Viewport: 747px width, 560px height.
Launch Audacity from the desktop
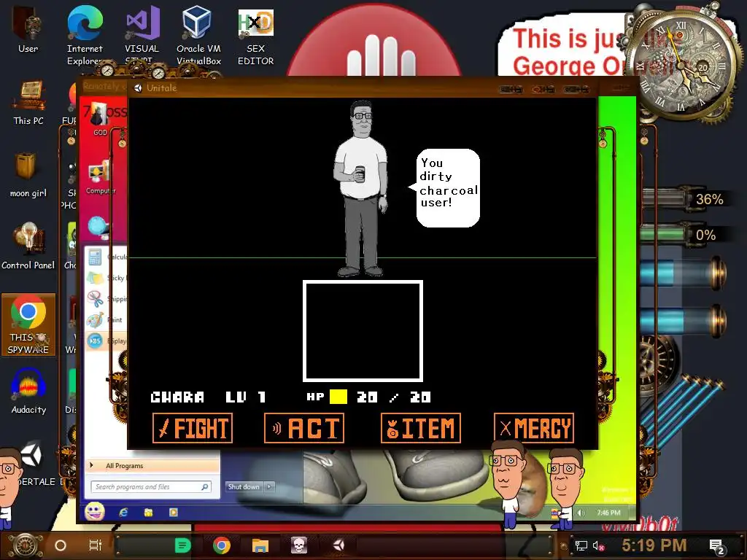point(28,391)
